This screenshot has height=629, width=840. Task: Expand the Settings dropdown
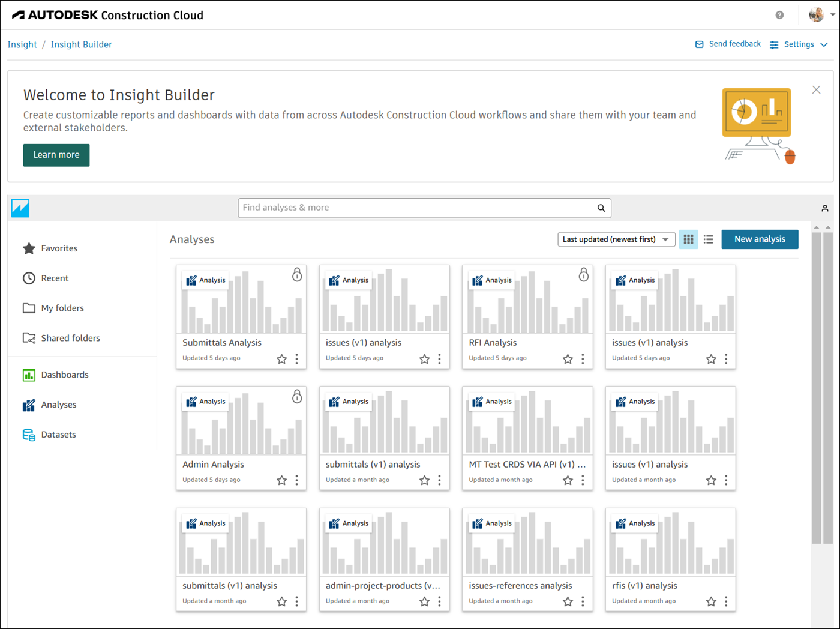pyautogui.click(x=799, y=44)
